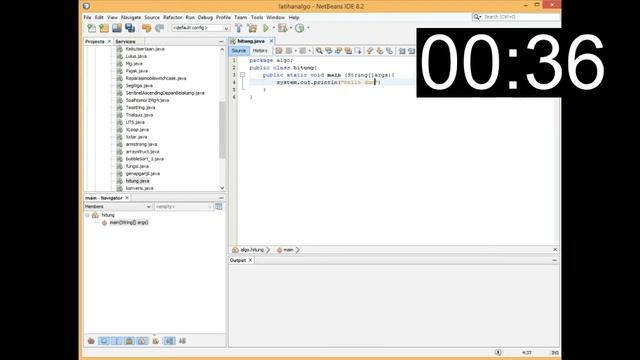Switch to the History editor view
The image size is (640, 360).
tap(260, 51)
